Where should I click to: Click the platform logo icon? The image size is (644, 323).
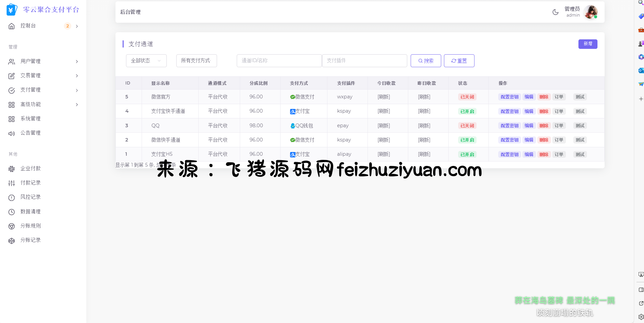(12, 10)
